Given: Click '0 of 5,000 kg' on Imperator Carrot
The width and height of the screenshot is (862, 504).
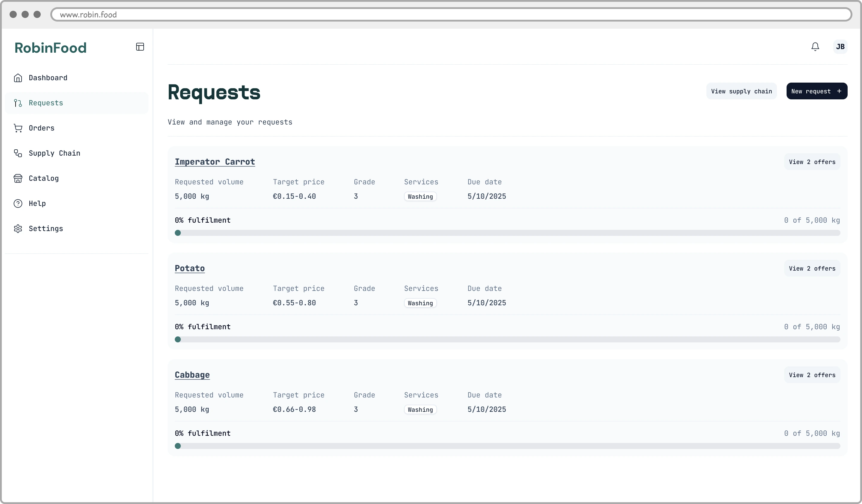Looking at the screenshot, I should pyautogui.click(x=812, y=220).
